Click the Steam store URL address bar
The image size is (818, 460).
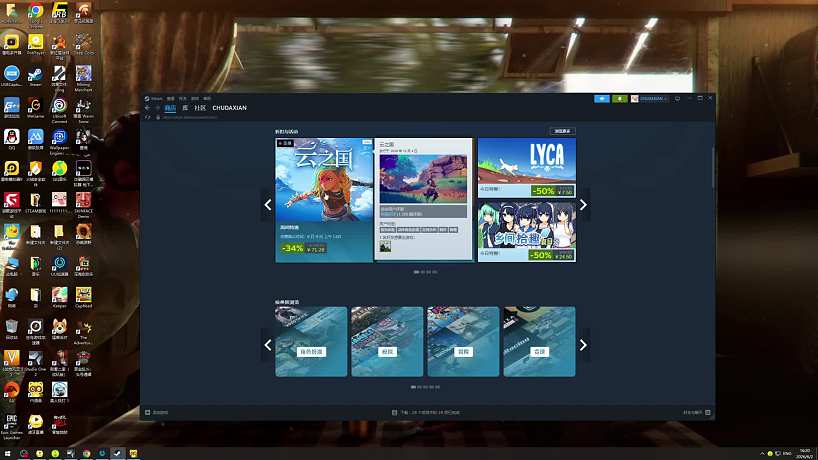point(190,117)
